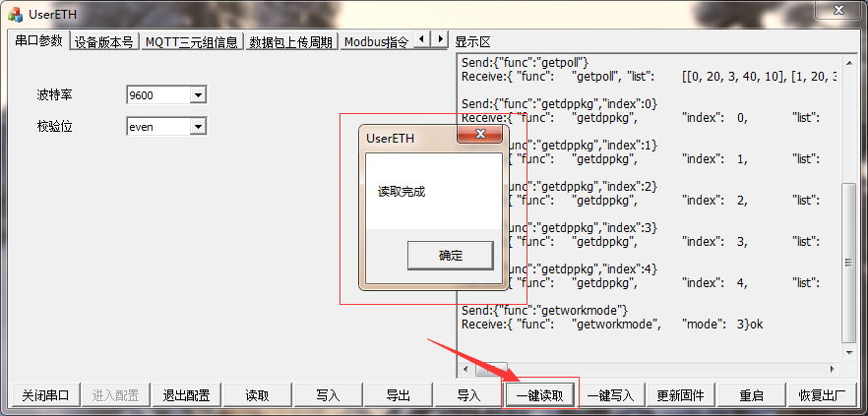The height and width of the screenshot is (416, 868).
Task: Click display area scrollbar up arrow
Action: tap(848, 61)
